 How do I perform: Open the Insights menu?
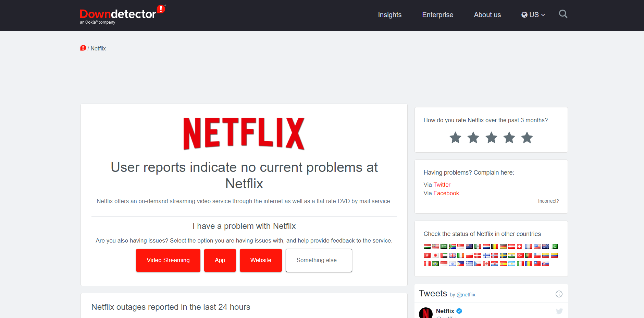(x=389, y=15)
